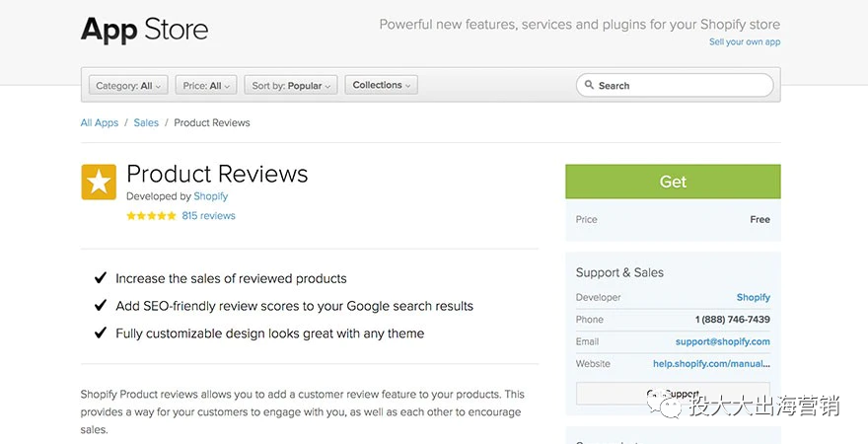Click the Price label in sidebar
868x444 pixels.
pos(586,219)
